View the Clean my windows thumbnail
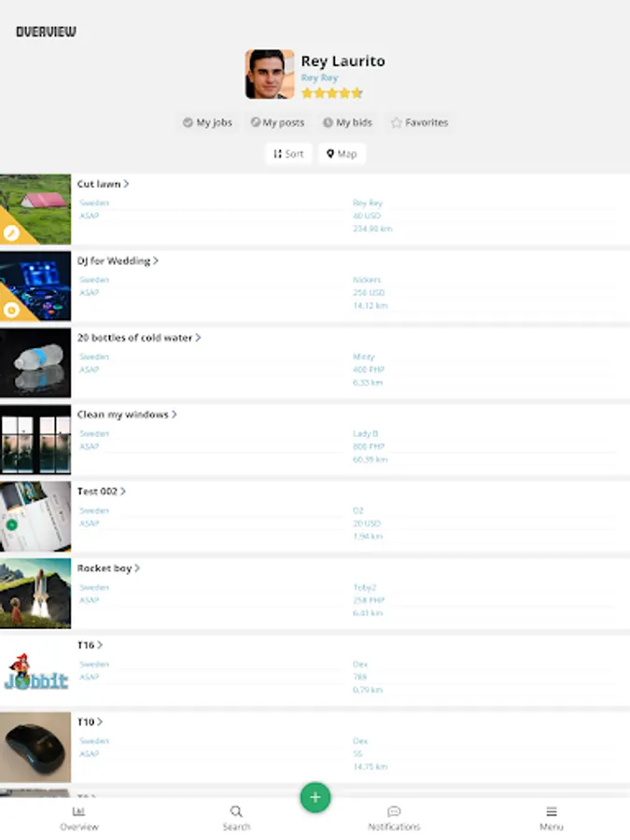Viewport: 630px width, 840px height. (x=35, y=440)
